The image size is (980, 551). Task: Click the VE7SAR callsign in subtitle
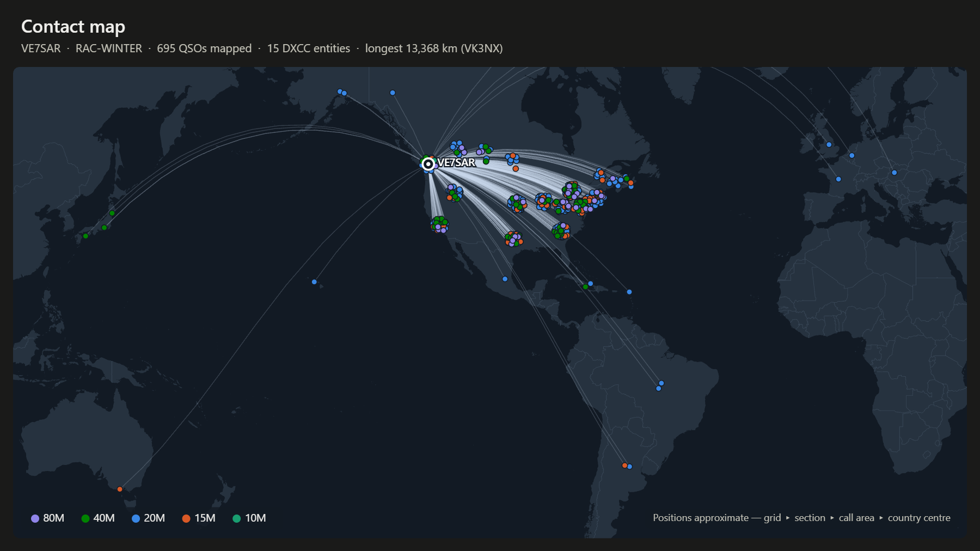coord(41,48)
